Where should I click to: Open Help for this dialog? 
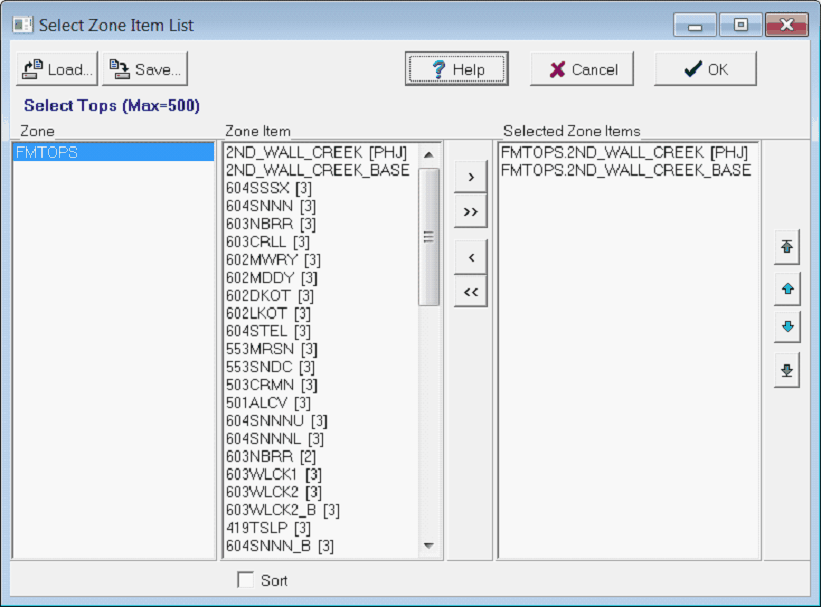(x=457, y=69)
